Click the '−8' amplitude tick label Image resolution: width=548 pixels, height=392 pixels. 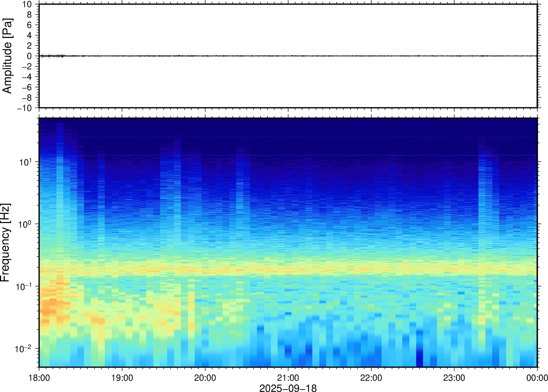point(27,97)
